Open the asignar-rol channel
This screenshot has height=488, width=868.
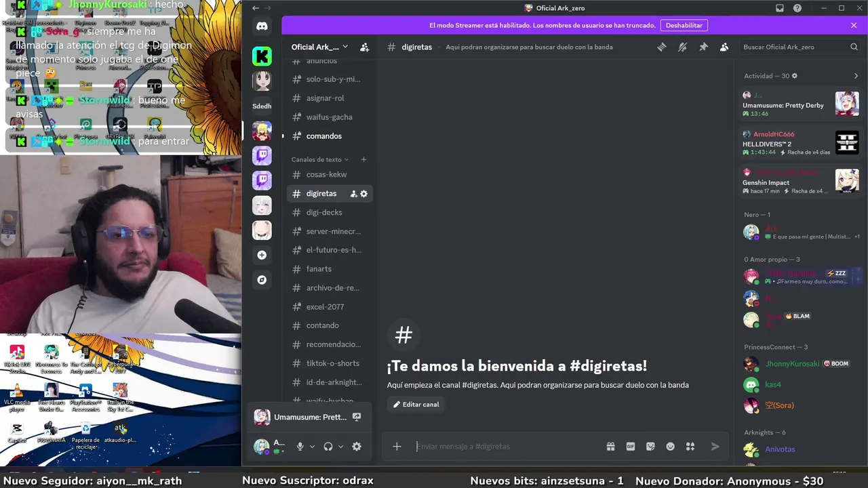330,98
